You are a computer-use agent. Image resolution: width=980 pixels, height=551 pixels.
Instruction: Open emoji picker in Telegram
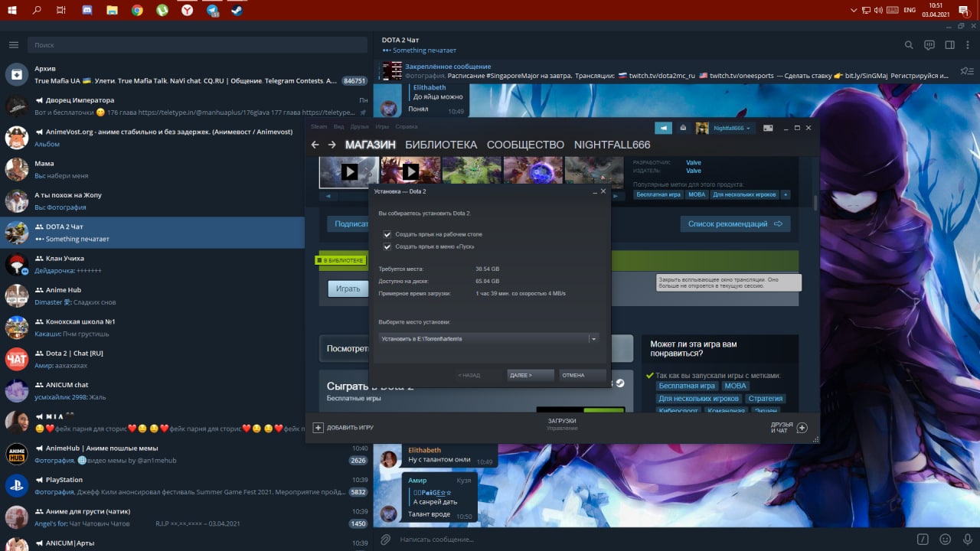pos(946,540)
